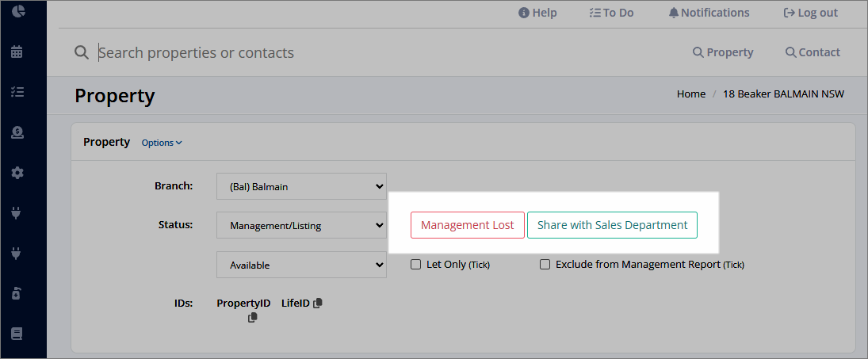
Task: Click the Branch: field label
Action: coord(174,186)
